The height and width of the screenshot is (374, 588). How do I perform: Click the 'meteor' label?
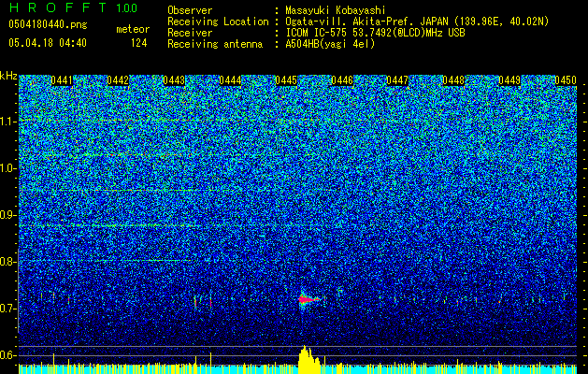(133, 29)
